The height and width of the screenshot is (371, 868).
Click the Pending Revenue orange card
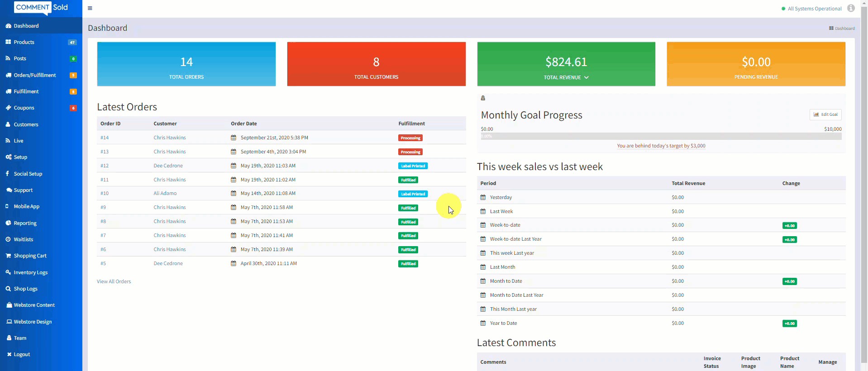756,64
